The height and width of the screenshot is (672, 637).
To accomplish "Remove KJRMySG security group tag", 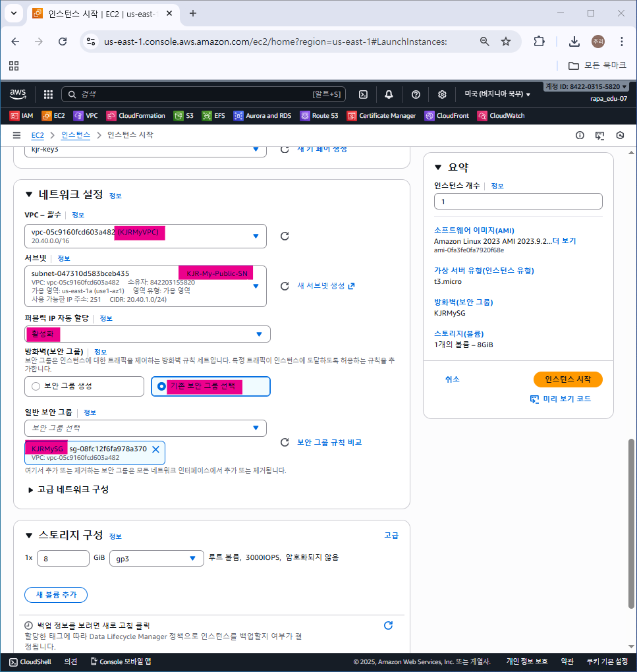I will (156, 449).
